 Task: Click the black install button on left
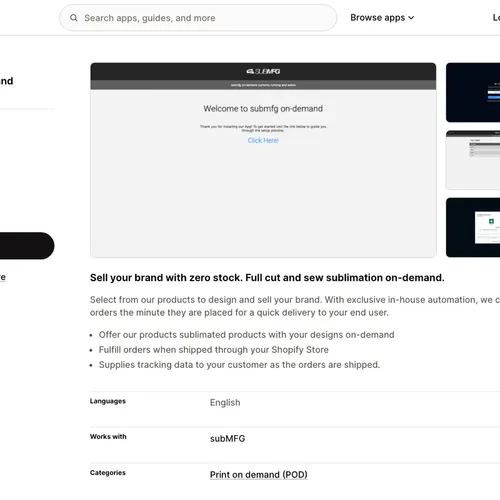[x=27, y=246]
